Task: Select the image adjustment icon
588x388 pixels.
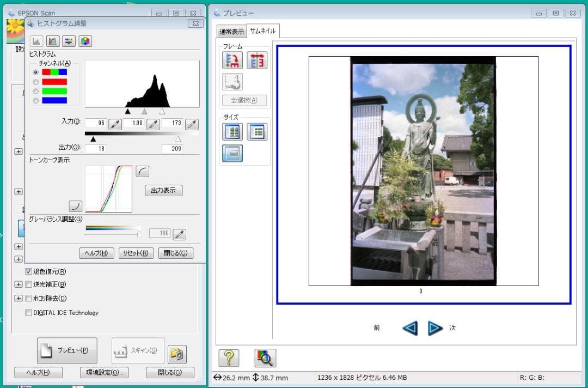Action: click(69, 41)
